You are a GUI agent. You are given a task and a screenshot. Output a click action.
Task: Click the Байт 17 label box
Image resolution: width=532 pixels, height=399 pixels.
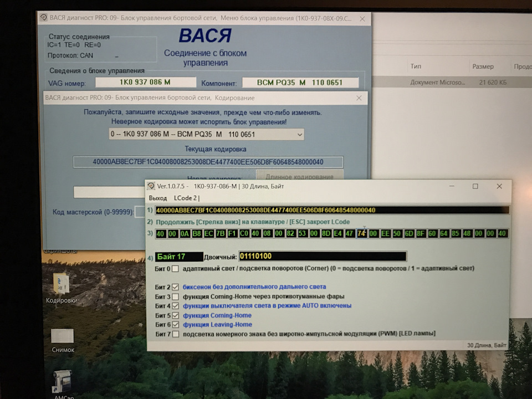(179, 257)
